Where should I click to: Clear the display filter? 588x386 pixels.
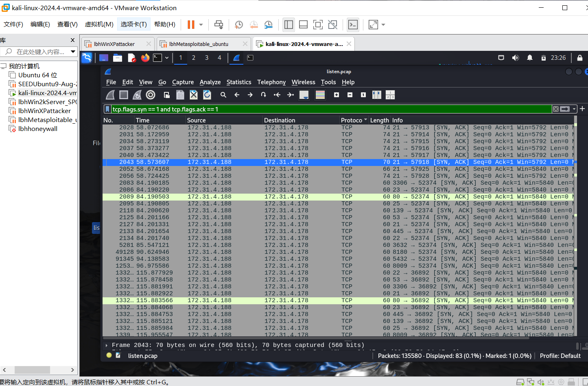point(555,109)
